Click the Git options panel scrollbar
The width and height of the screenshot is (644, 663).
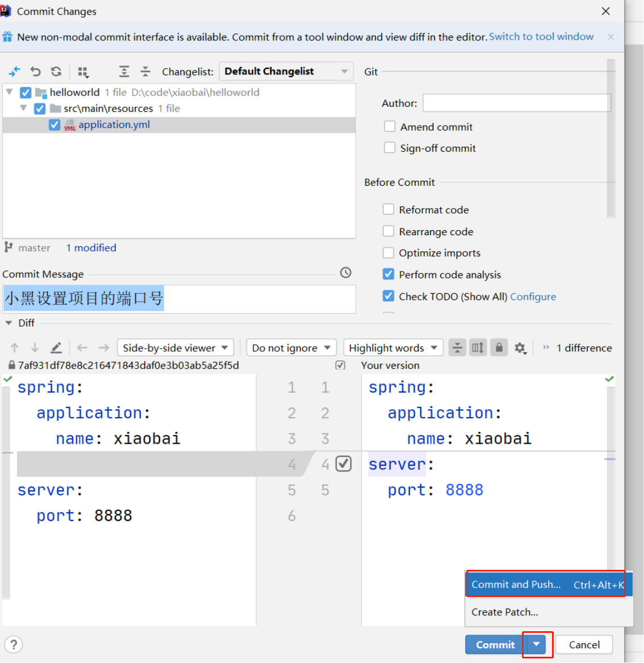click(x=610, y=138)
